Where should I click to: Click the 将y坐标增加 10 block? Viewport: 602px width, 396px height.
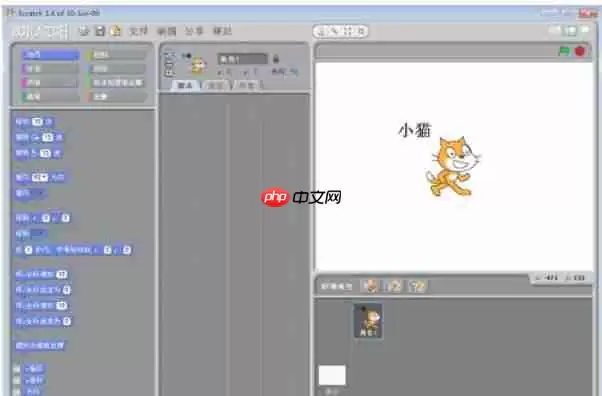coord(41,305)
